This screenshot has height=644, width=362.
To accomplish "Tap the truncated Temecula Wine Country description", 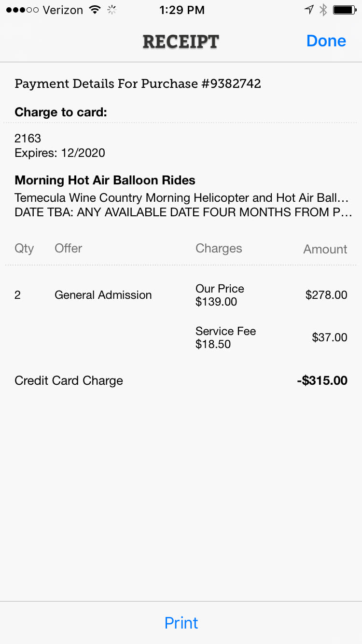I will pyautogui.click(x=181, y=198).
